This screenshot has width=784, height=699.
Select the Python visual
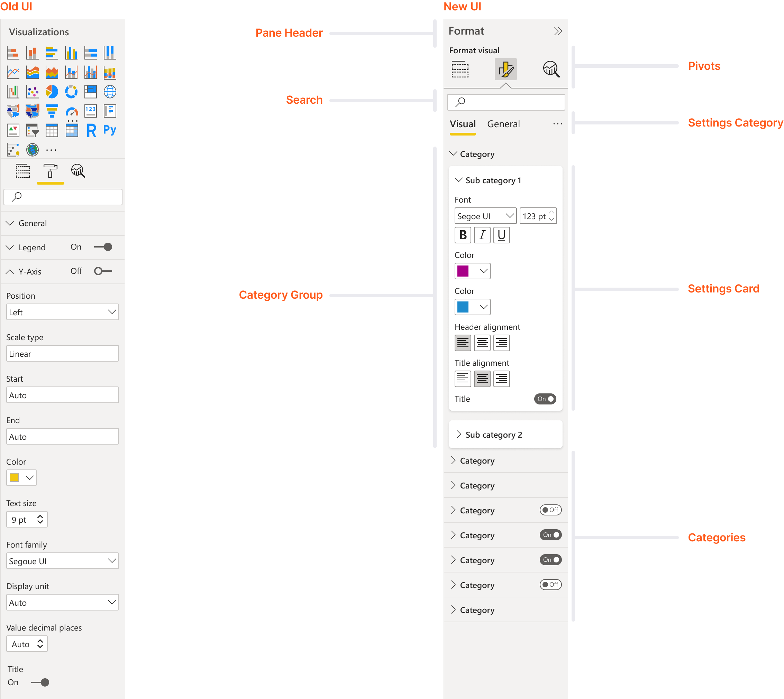coord(110,131)
